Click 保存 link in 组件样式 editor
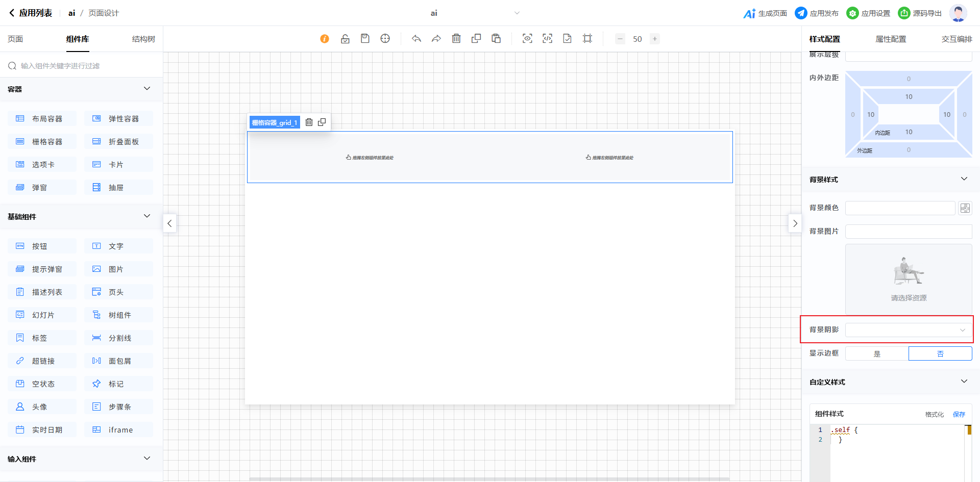980x482 pixels. click(x=959, y=414)
